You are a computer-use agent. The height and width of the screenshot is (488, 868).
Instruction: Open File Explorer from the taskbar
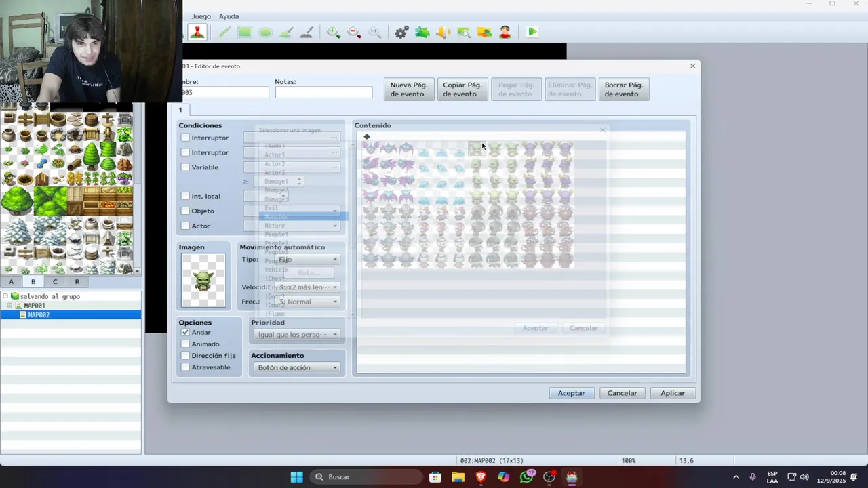click(458, 477)
